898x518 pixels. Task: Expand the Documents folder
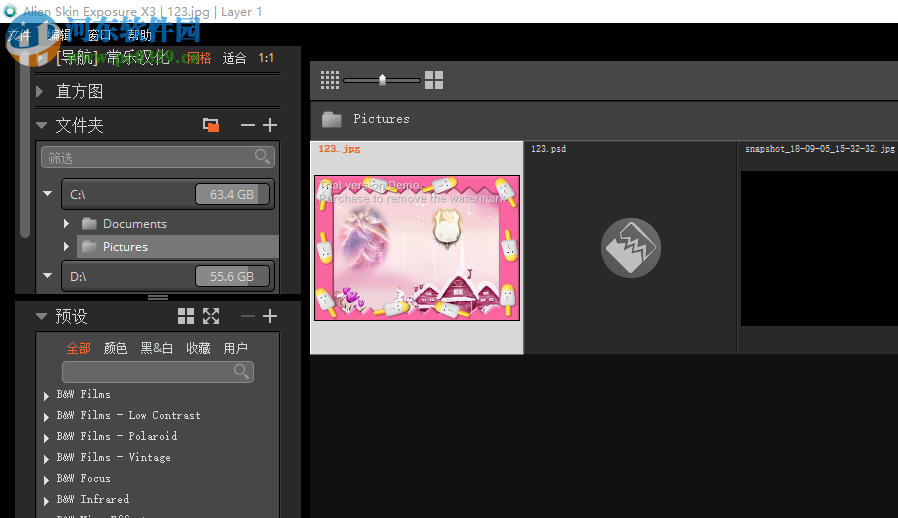pyautogui.click(x=66, y=223)
